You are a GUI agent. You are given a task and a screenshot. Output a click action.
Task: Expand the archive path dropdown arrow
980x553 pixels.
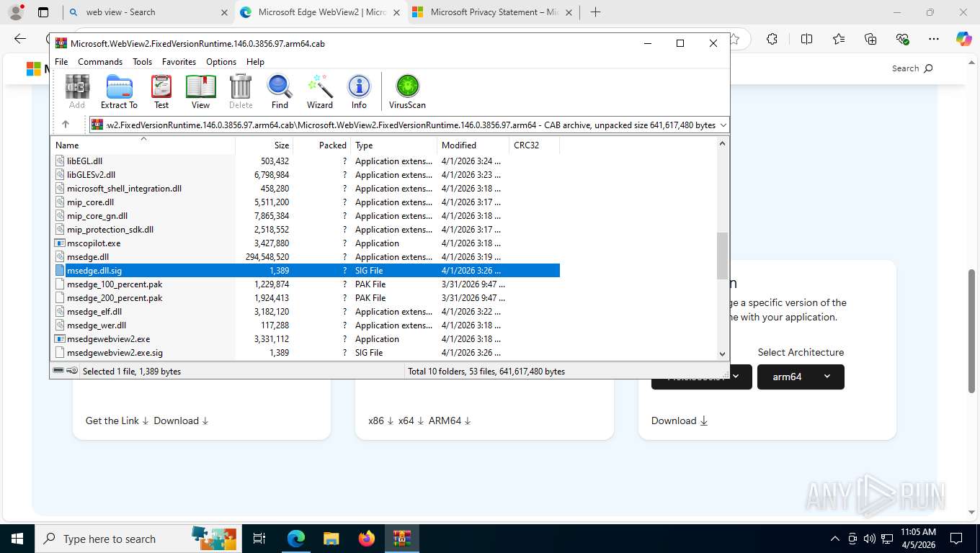tap(723, 125)
